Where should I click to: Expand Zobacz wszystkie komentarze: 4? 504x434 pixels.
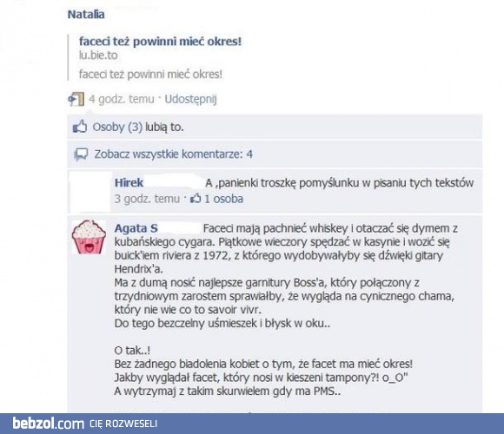pyautogui.click(x=174, y=155)
